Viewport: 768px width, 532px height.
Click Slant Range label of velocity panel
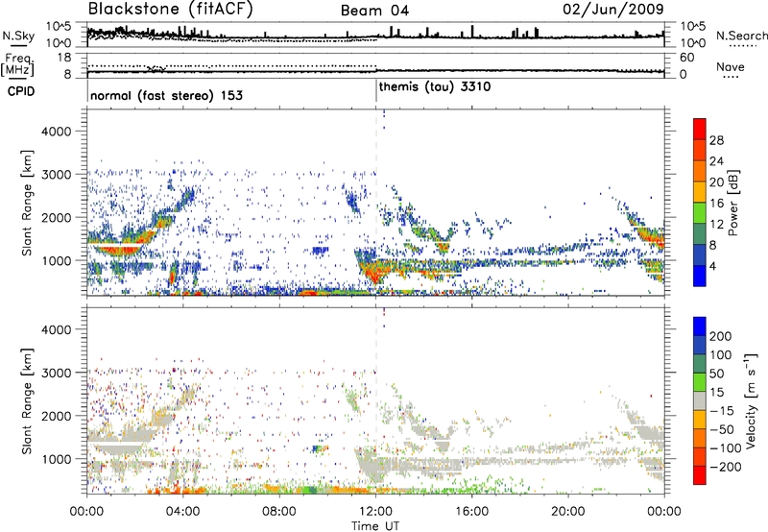tap(27, 400)
